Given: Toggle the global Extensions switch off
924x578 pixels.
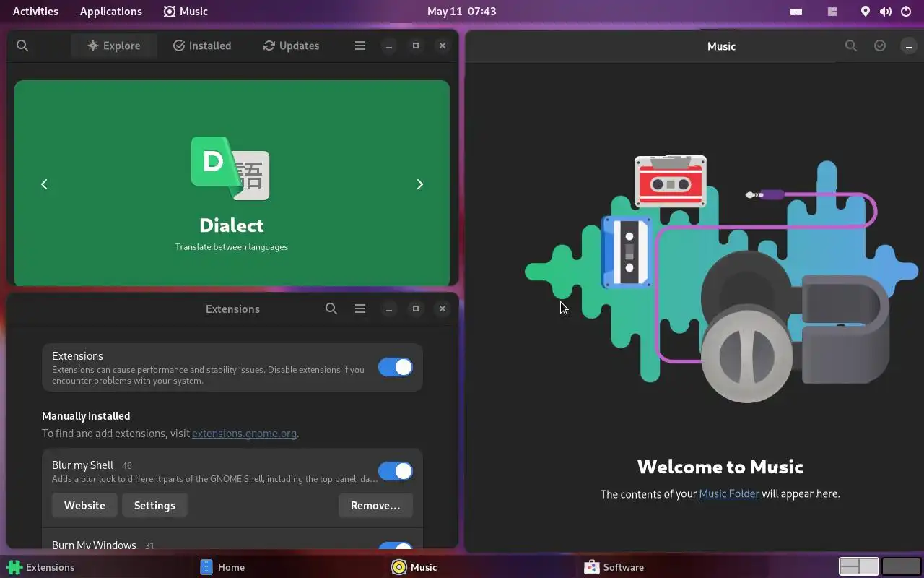Looking at the screenshot, I should point(396,367).
